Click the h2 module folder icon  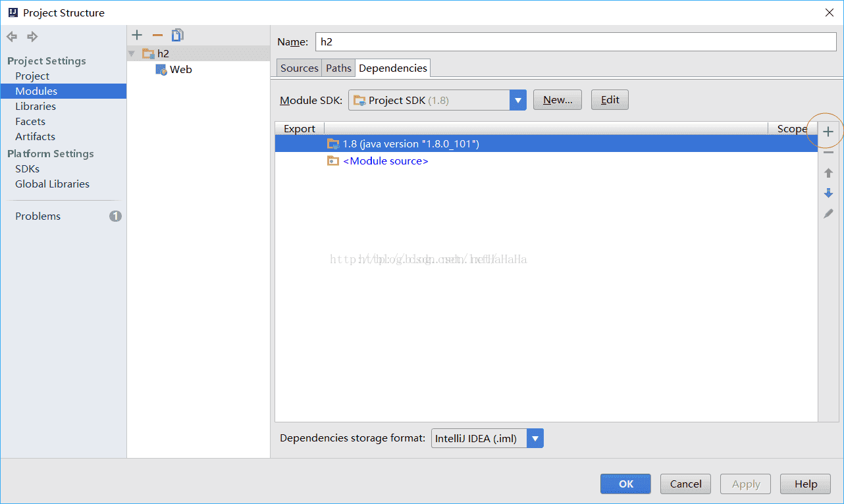[x=148, y=54]
